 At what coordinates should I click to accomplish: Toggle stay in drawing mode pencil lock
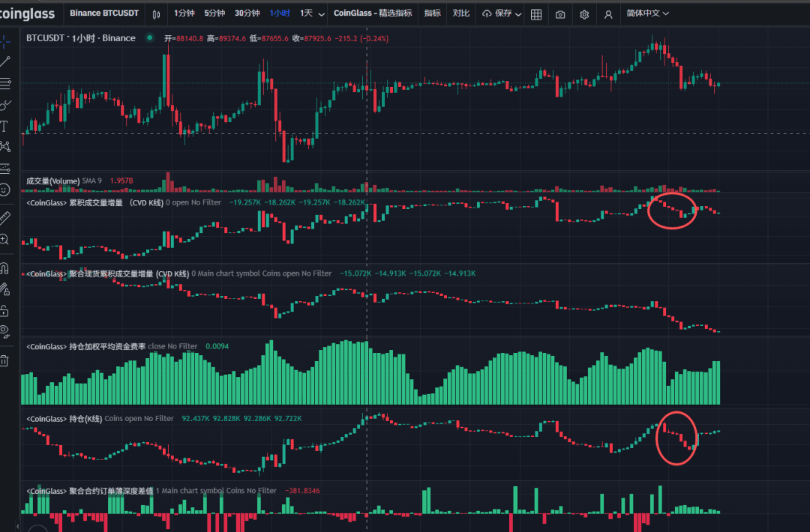(x=4, y=289)
